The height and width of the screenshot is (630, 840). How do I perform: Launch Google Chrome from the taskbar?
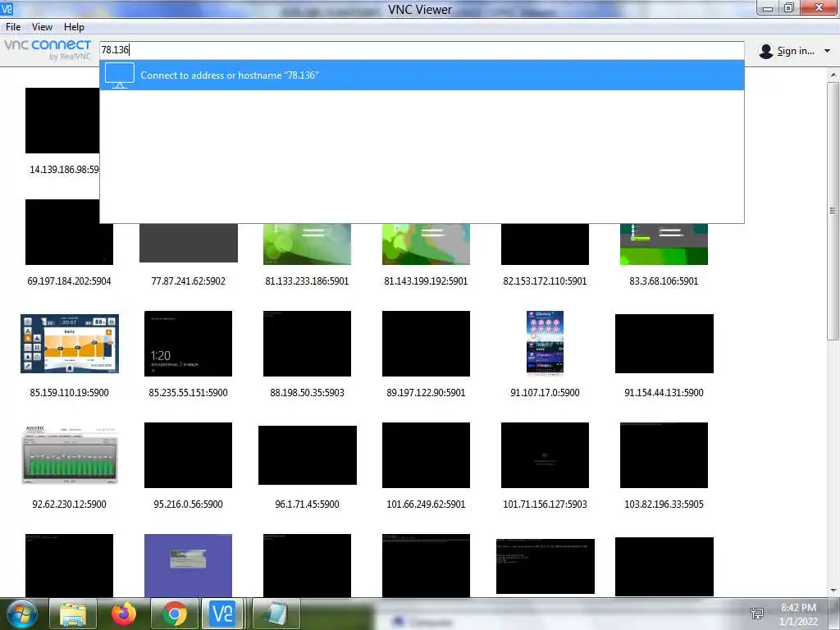pyautogui.click(x=175, y=614)
